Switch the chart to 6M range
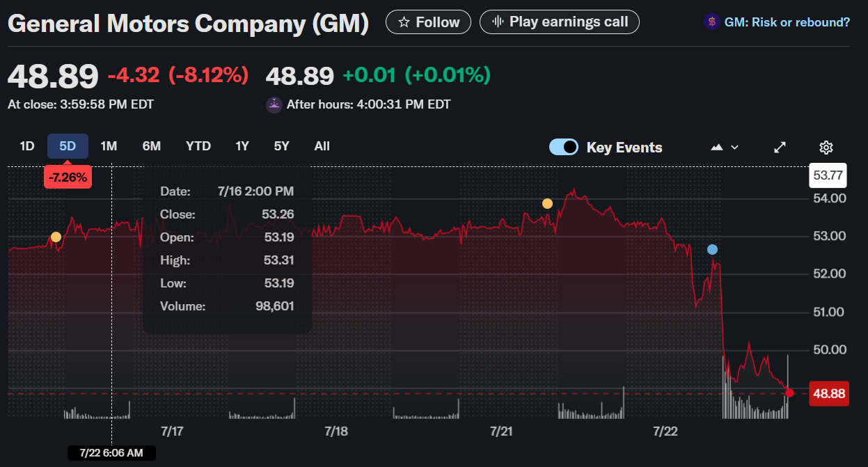The image size is (868, 467). (x=152, y=146)
